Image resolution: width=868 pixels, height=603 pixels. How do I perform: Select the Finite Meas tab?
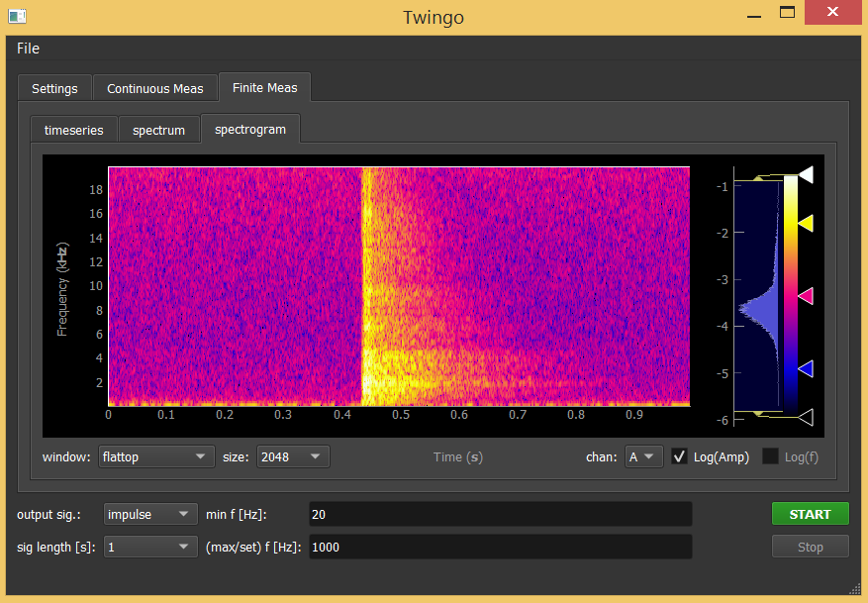(264, 87)
